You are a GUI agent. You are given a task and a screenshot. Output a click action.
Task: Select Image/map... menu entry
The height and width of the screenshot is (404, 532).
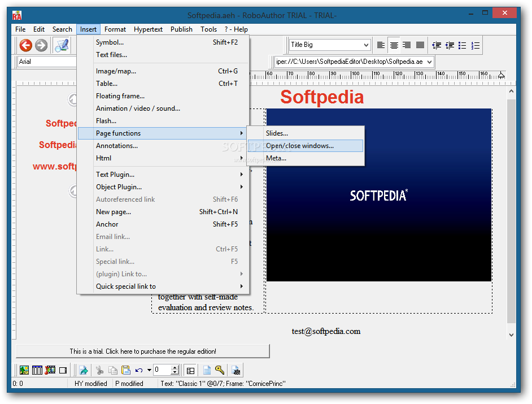click(x=164, y=71)
